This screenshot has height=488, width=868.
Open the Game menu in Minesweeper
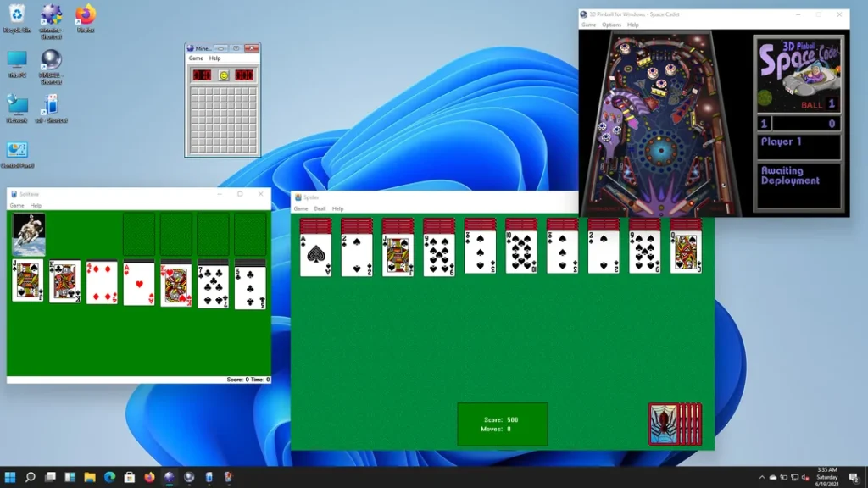[194, 58]
